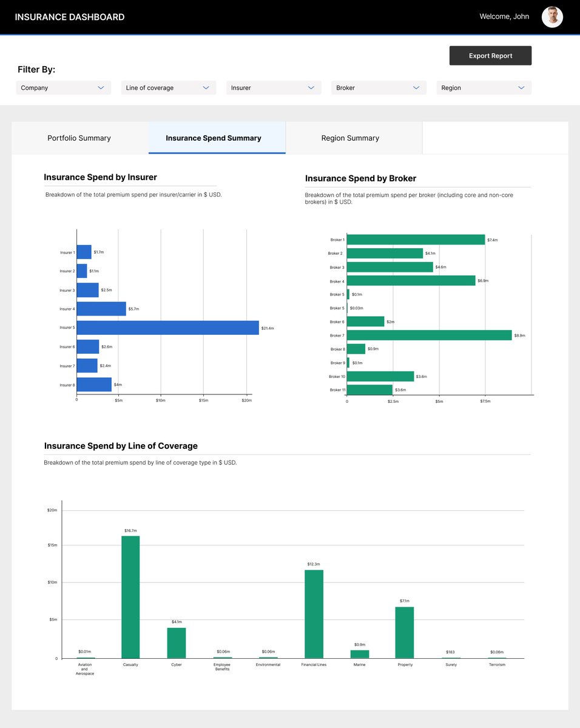Click the INSURANCE DASHBOARD title
Image resolution: width=580 pixels, height=728 pixels.
tap(70, 17)
